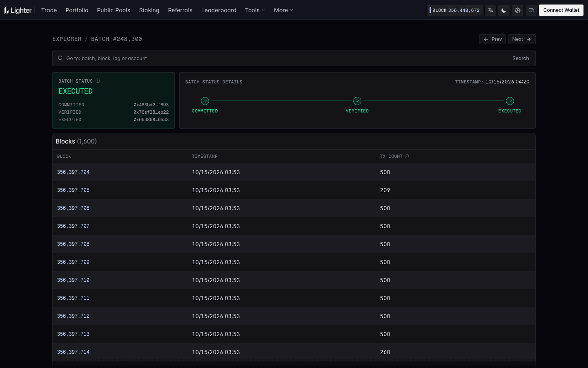Click the search magnifier icon
This screenshot has height=368, width=588.
60,58
